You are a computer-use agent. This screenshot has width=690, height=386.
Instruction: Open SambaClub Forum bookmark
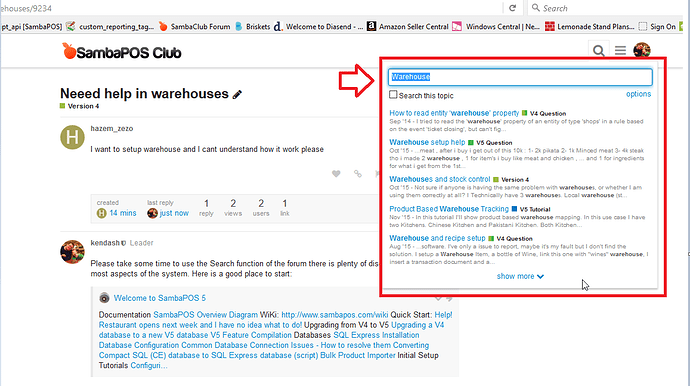pyautogui.click(x=195, y=27)
